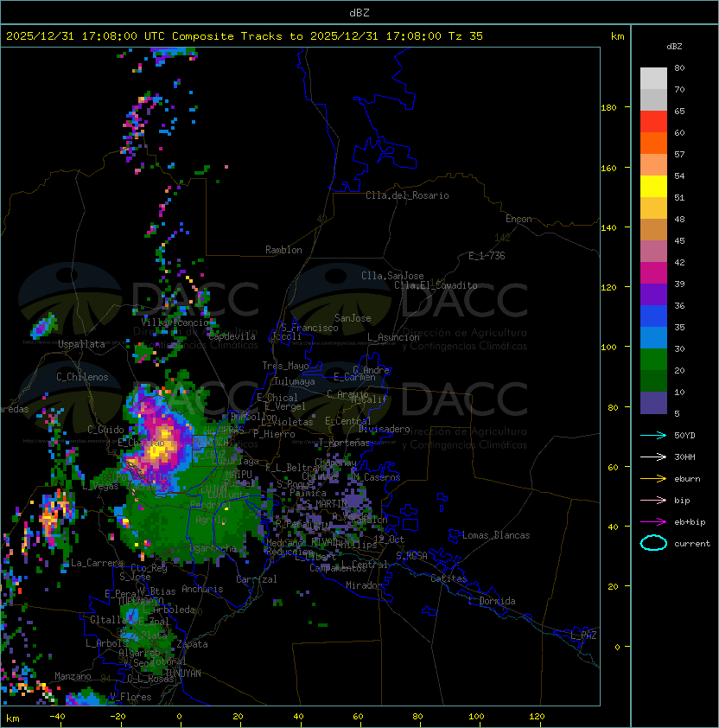This screenshot has width=719, height=728.
Task: Click the light blue 30-35 dBZ swatch
Action: click(653, 337)
